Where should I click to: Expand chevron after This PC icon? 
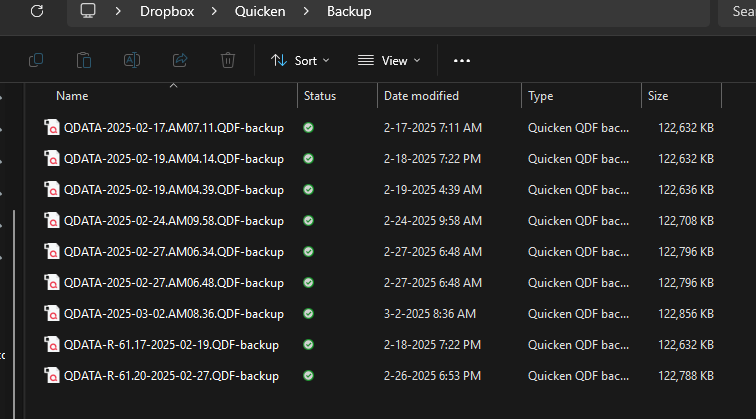[x=118, y=11]
